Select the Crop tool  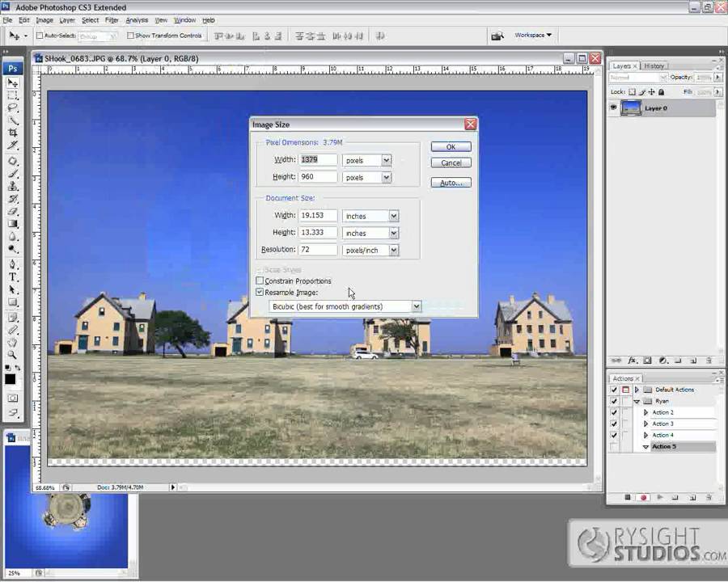pos(12,133)
